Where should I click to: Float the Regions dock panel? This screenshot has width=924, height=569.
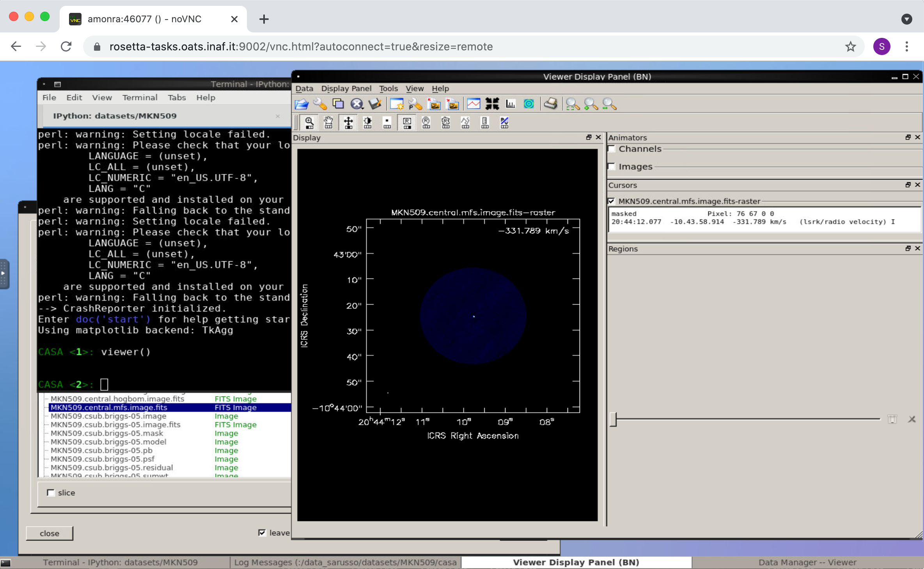click(908, 249)
